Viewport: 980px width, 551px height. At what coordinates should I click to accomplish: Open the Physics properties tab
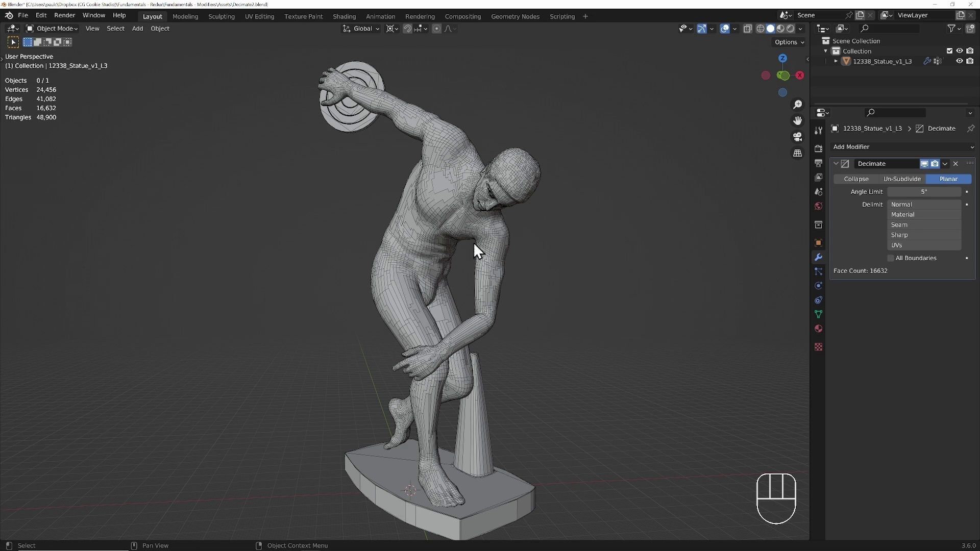click(x=818, y=286)
